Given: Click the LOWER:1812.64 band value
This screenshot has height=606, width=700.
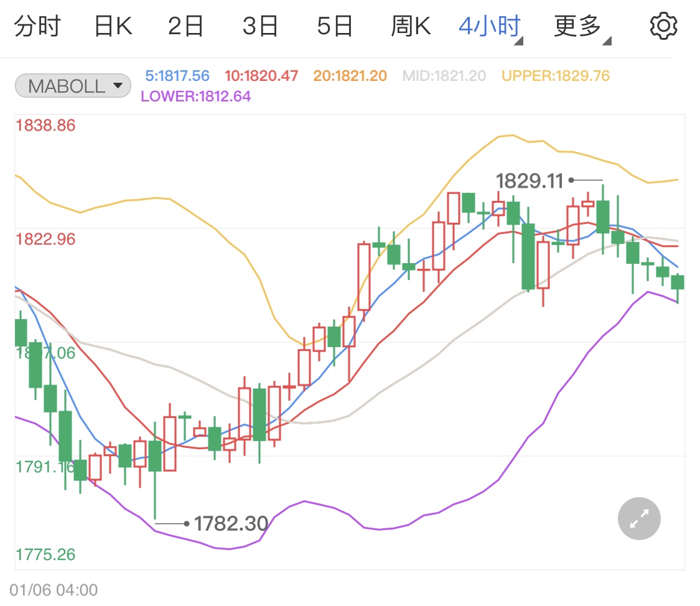Looking at the screenshot, I should coord(195,96).
